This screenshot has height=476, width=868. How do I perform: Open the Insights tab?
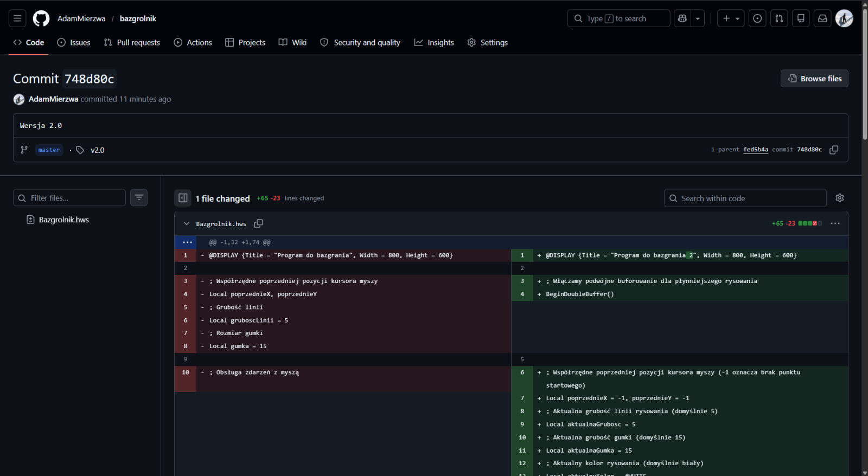tap(434, 42)
